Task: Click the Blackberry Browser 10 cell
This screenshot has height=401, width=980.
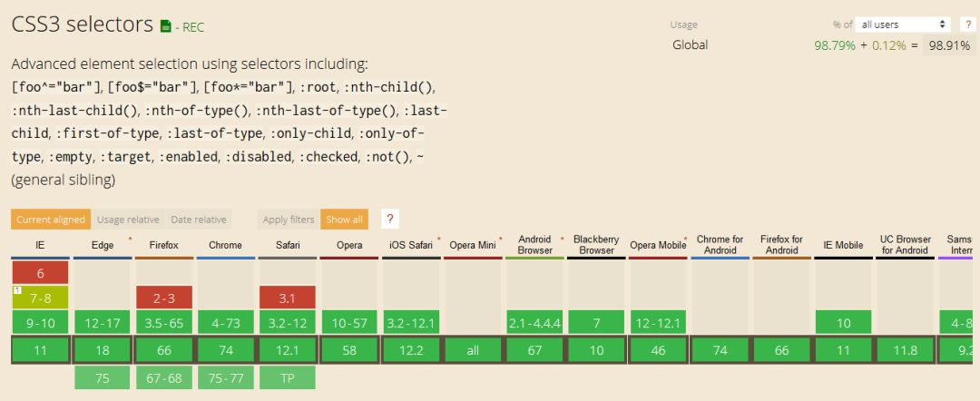Action: pyautogui.click(x=596, y=350)
